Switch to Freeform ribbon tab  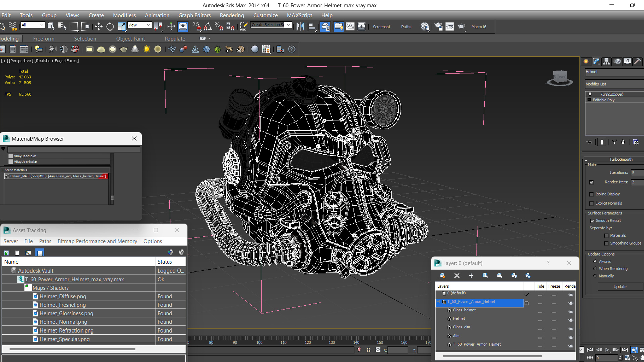tap(44, 39)
